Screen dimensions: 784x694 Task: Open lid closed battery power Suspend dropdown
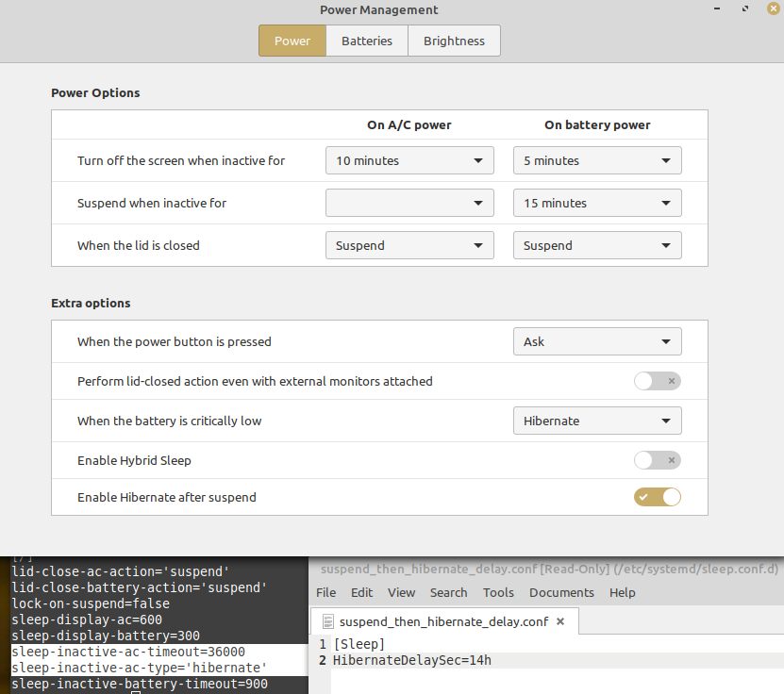pyautogui.click(x=597, y=245)
